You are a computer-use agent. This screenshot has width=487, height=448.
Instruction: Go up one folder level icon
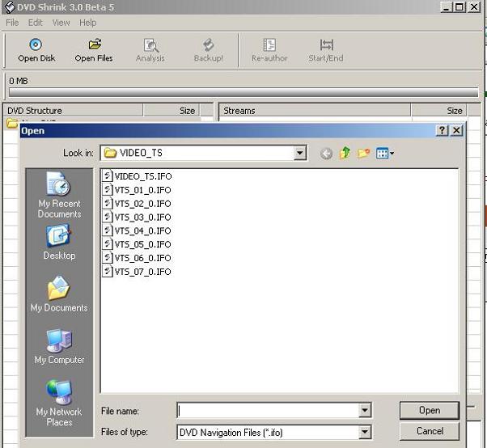click(x=345, y=153)
